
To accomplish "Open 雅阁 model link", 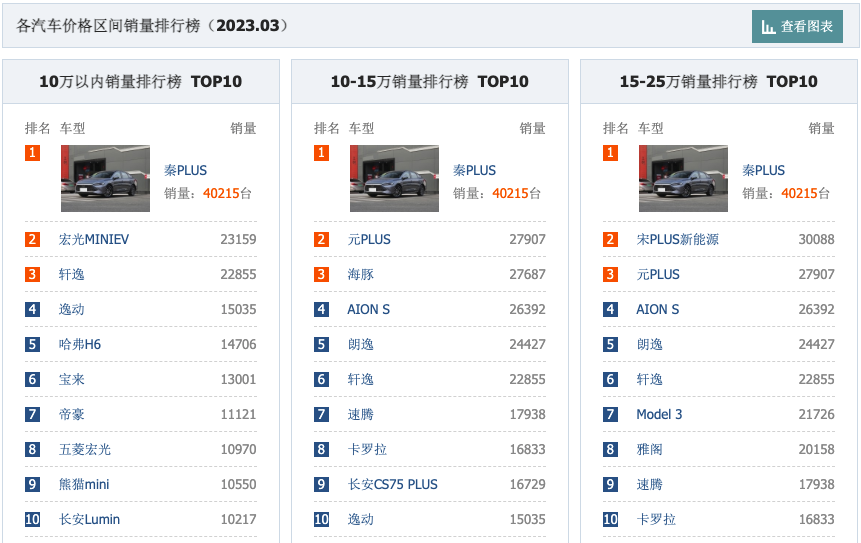I will pos(649,449).
